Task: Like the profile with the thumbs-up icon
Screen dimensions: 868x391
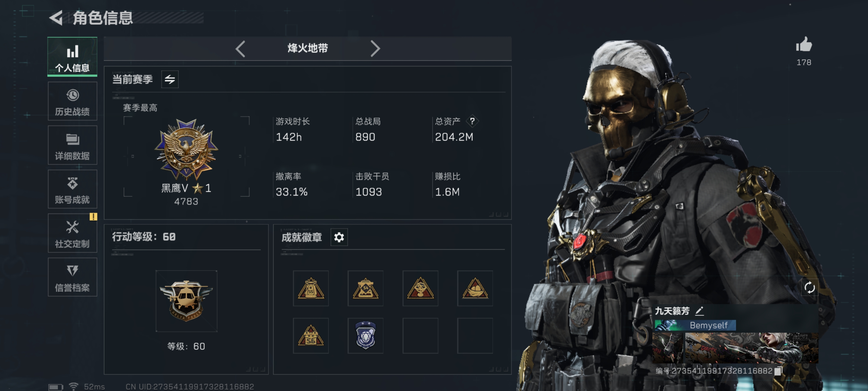Action: (804, 45)
